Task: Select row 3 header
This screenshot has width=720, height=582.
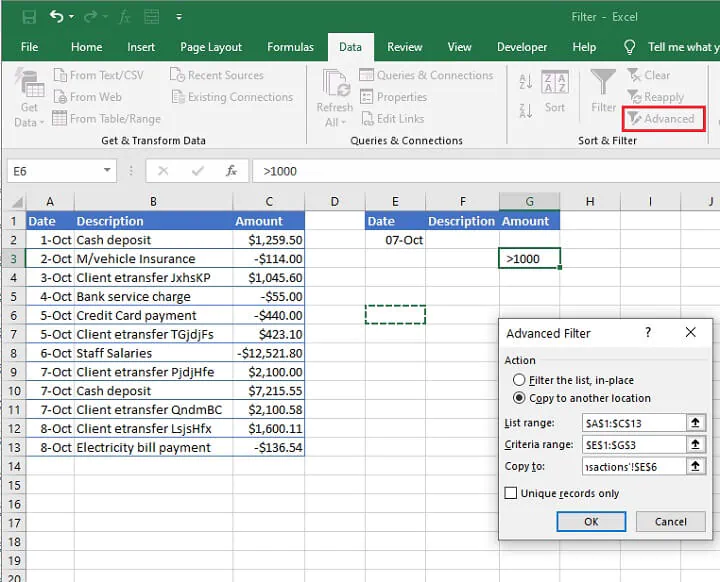Action: point(13,259)
